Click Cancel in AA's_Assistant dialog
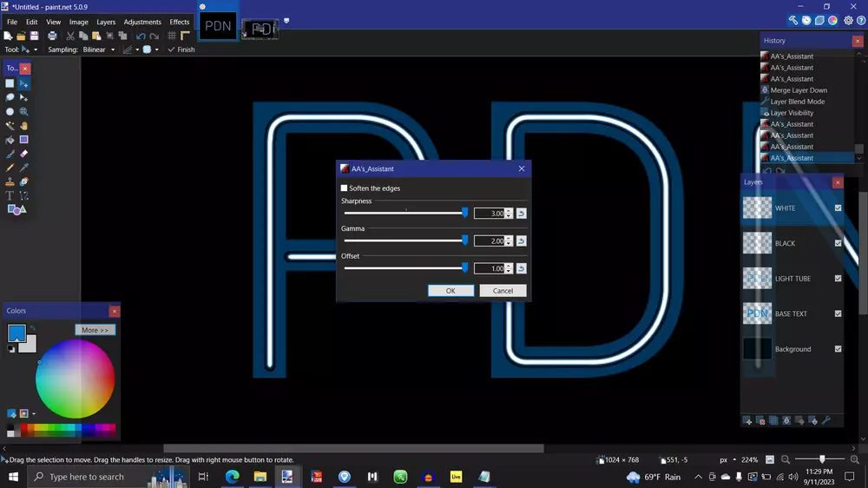Screen dimensions: 868x488 tap(503, 291)
